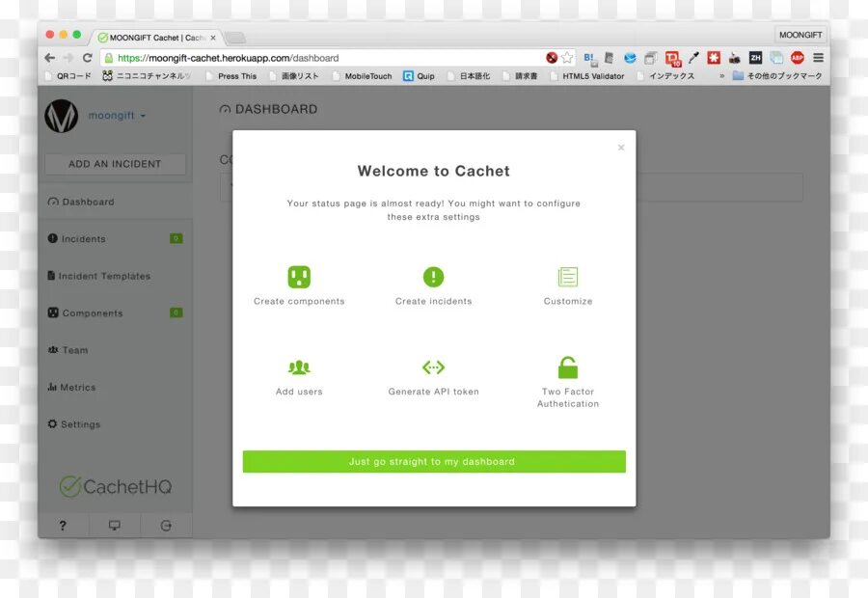This screenshot has height=598, width=868.
Task: Click the Incidents count badge
Action: click(176, 238)
